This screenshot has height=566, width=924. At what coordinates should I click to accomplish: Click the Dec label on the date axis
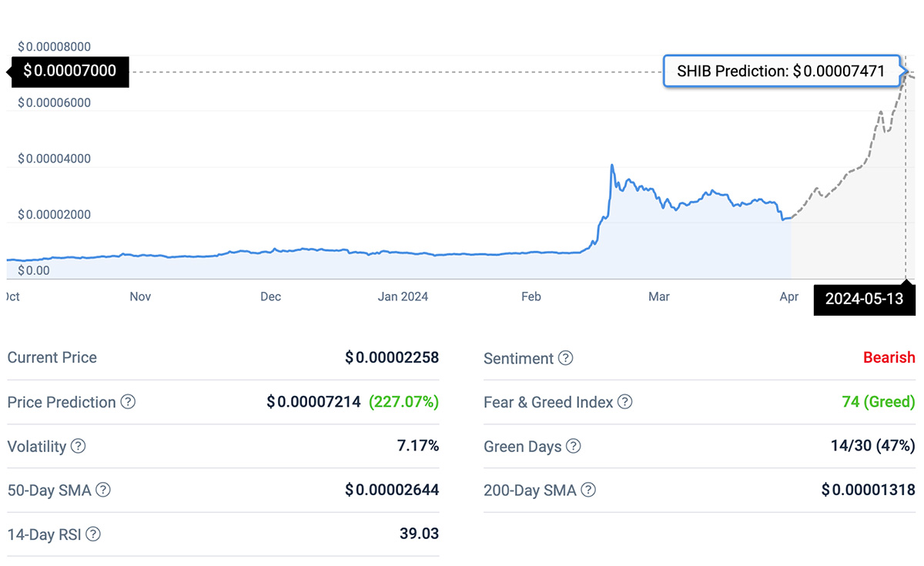tap(270, 296)
